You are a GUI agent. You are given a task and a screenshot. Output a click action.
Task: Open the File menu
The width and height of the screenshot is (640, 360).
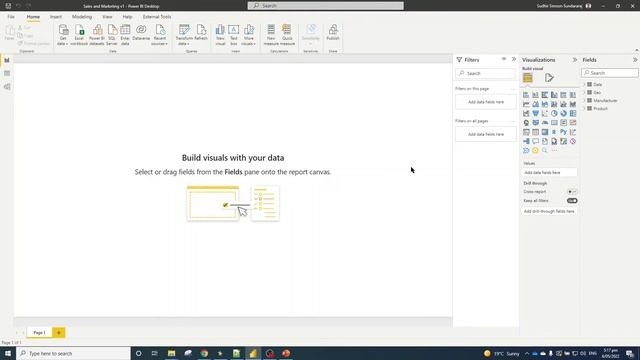tap(11, 17)
